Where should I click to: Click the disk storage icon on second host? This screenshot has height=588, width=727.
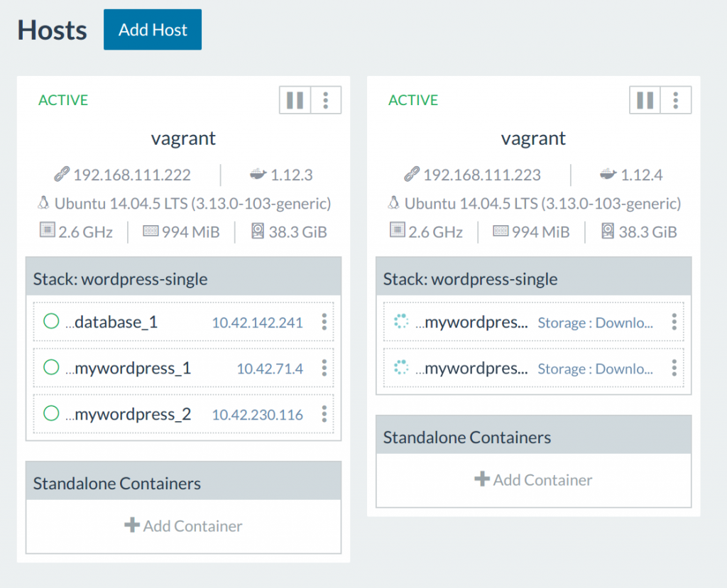pyautogui.click(x=608, y=232)
